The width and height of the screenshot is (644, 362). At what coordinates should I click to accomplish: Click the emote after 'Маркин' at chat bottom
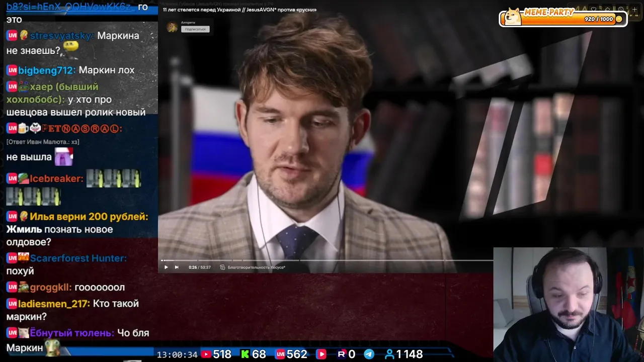point(53,347)
